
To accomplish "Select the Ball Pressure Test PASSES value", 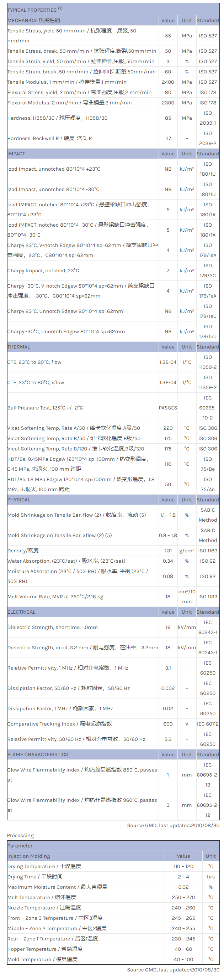I will [x=168, y=408].
